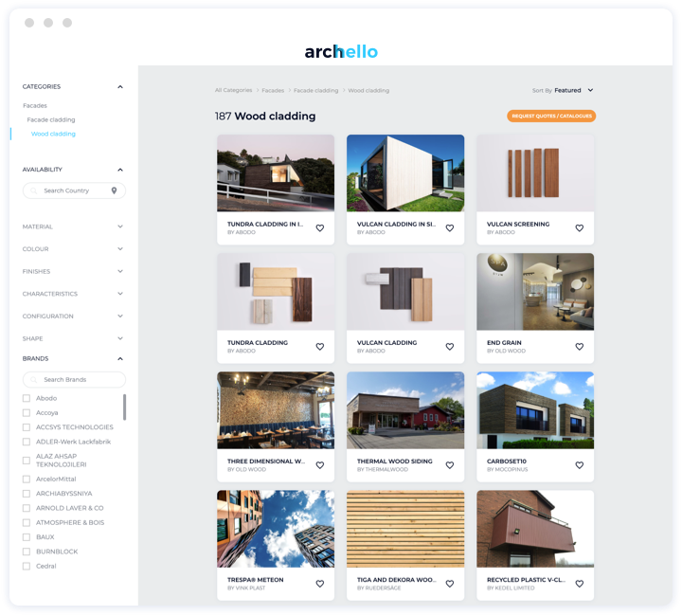Expand the Shape filter
Viewport: 682px width, 616px height.
click(x=120, y=338)
